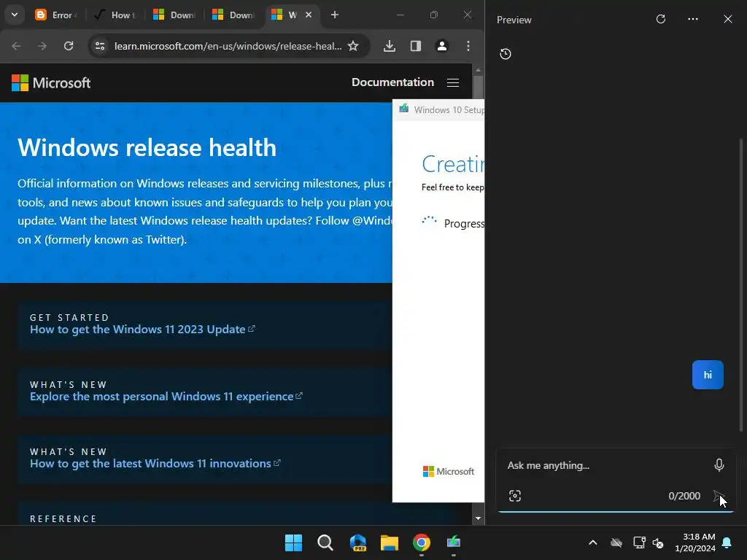Switch to the Error Blogger tab
Image resolution: width=747 pixels, height=560 pixels.
56,15
